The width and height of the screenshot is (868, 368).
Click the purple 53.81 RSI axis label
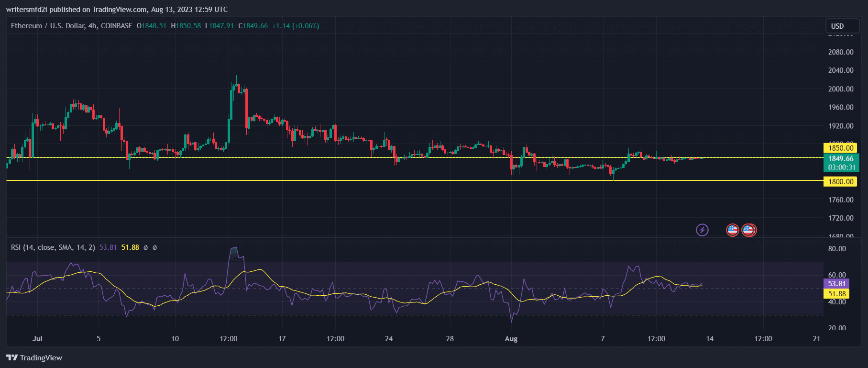tap(836, 284)
